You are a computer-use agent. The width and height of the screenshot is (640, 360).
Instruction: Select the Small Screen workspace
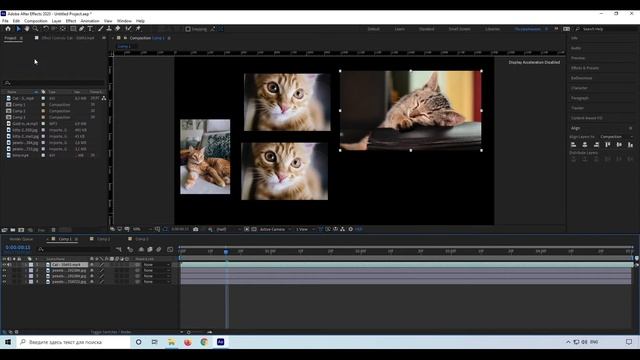pos(460,29)
